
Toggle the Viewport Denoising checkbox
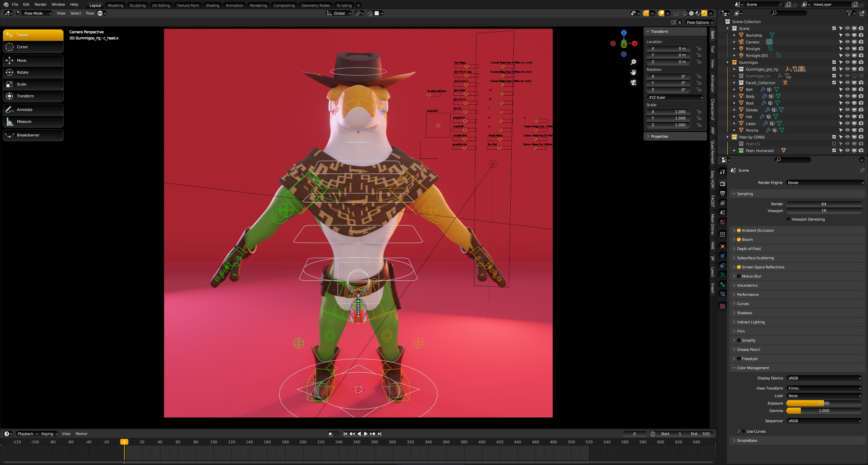788,219
